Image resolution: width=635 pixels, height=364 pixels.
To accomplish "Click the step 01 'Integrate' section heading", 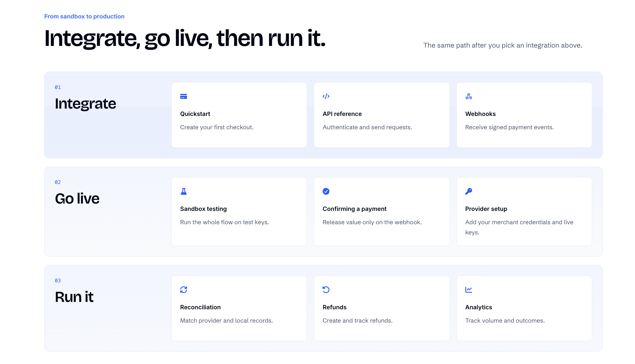I will click(x=85, y=104).
